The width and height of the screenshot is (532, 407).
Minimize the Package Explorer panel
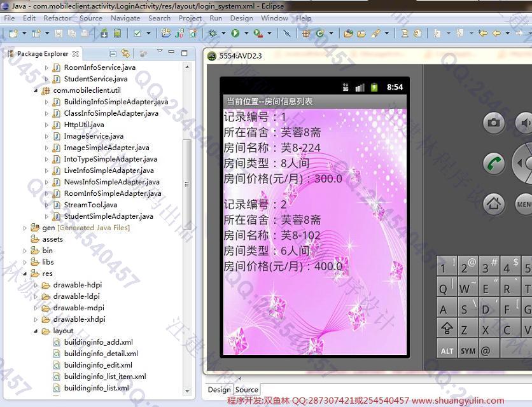pos(171,52)
